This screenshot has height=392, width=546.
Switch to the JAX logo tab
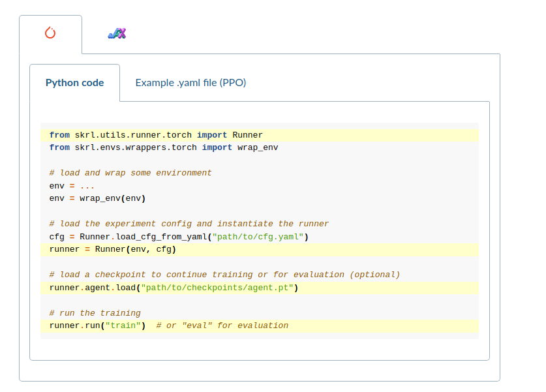click(x=117, y=33)
